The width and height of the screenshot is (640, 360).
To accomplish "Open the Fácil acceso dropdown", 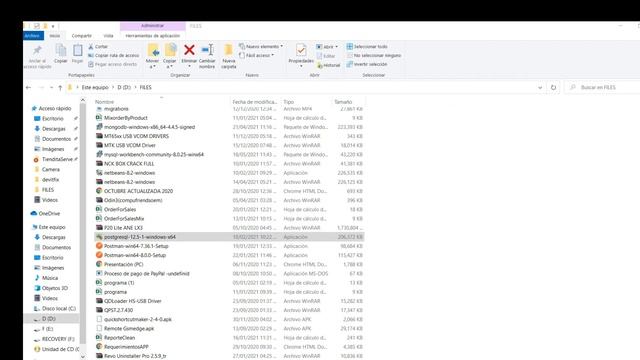I will pyautogui.click(x=256, y=56).
